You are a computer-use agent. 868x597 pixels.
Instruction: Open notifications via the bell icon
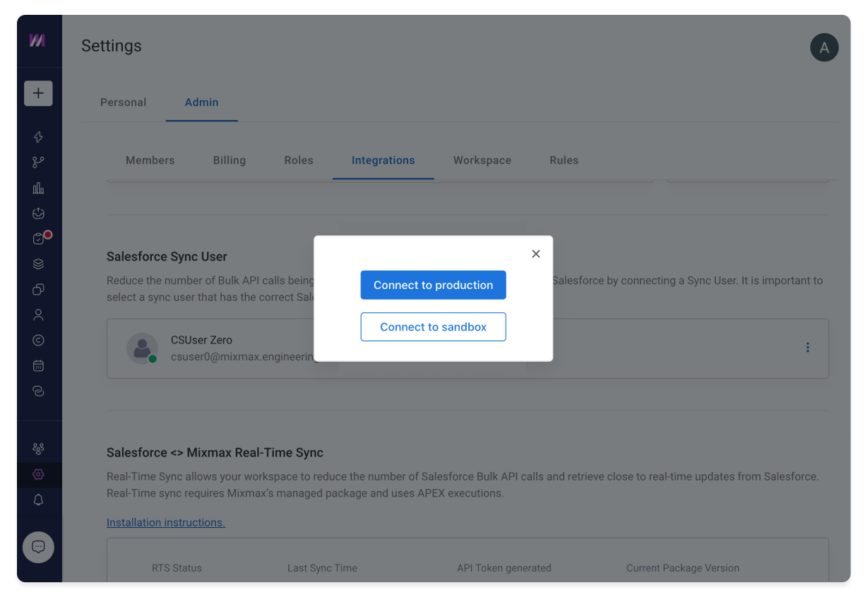pyautogui.click(x=38, y=500)
